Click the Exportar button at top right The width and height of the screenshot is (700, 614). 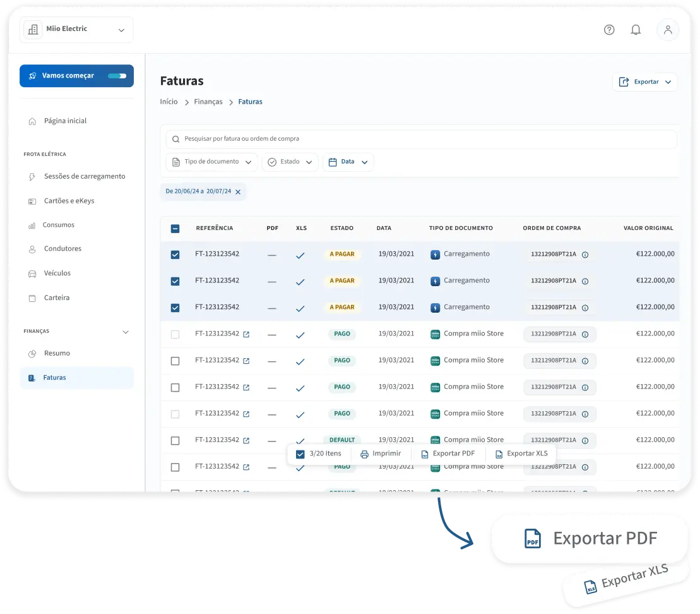pyautogui.click(x=645, y=81)
